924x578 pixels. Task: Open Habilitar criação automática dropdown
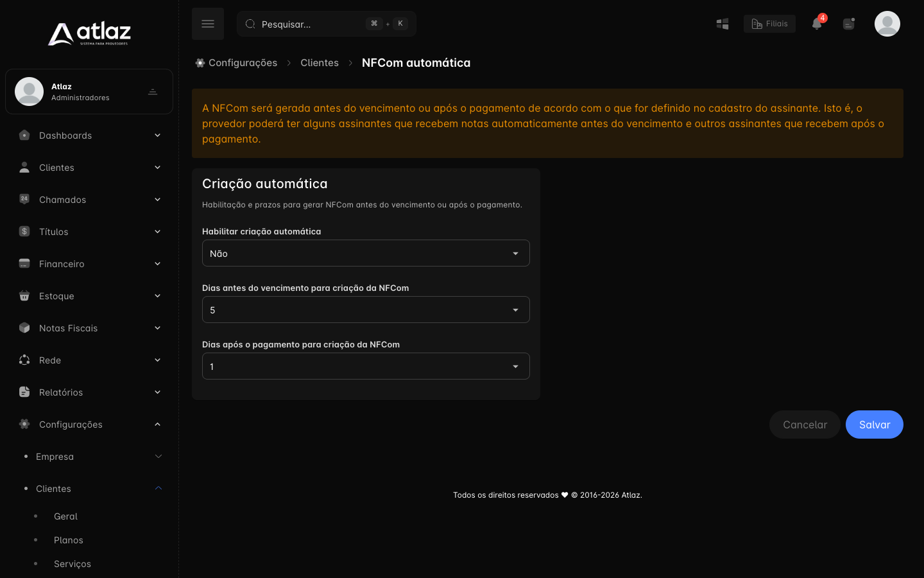(x=366, y=253)
